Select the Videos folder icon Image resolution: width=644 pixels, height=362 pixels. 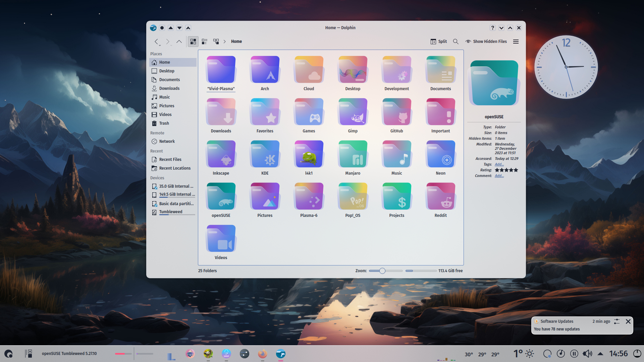(x=221, y=238)
